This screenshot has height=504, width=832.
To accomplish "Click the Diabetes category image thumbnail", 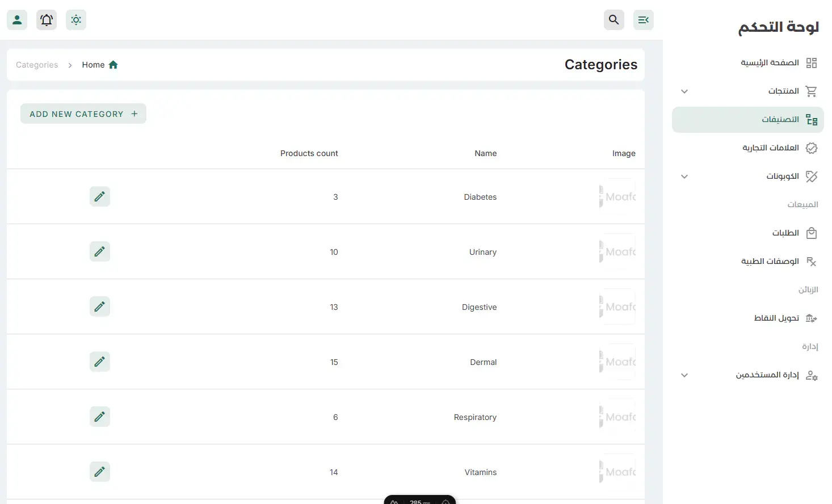I will point(617,196).
